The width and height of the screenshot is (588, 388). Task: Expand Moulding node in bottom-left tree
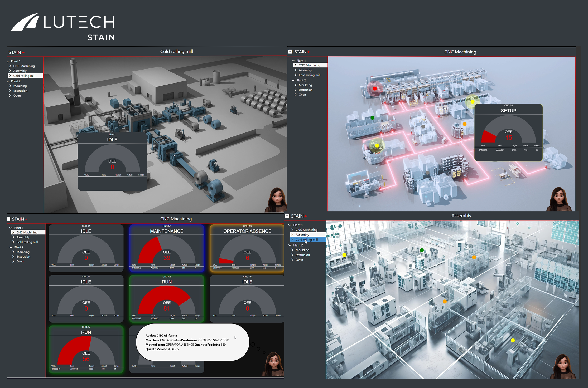13,252
